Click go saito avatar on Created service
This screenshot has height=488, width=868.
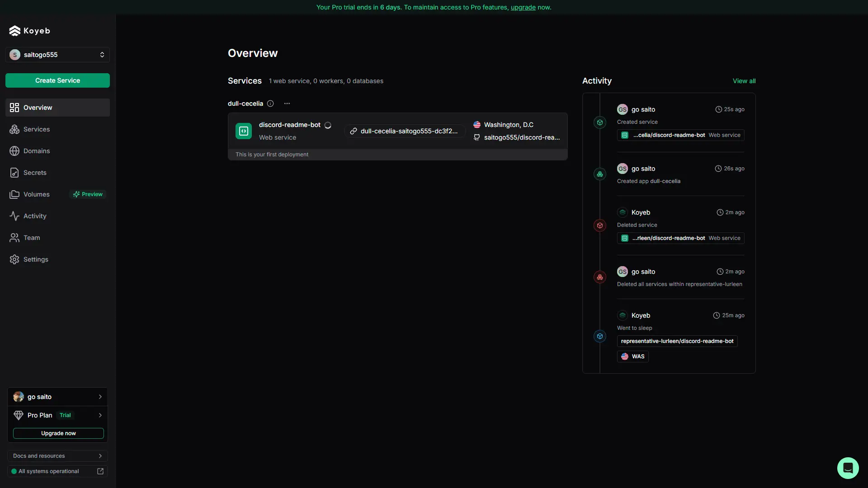click(623, 109)
